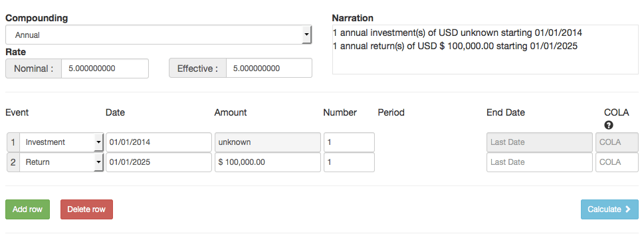Image resolution: width=644 pixels, height=240 pixels.
Task: Click the Number column header
Action: pyautogui.click(x=340, y=112)
